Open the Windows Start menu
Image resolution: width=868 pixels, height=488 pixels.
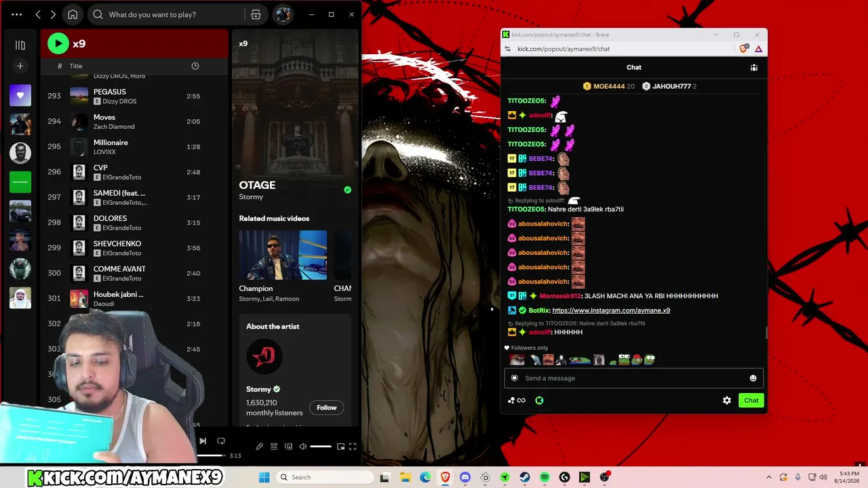coord(264,477)
